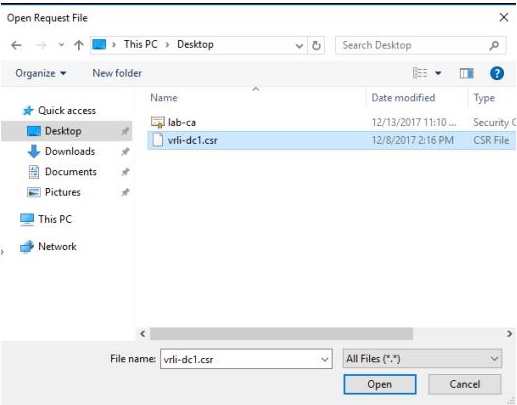Select 'This PC' in address breadcrumb
Image resolution: width=517 pixels, height=405 pixels.
[x=141, y=44]
